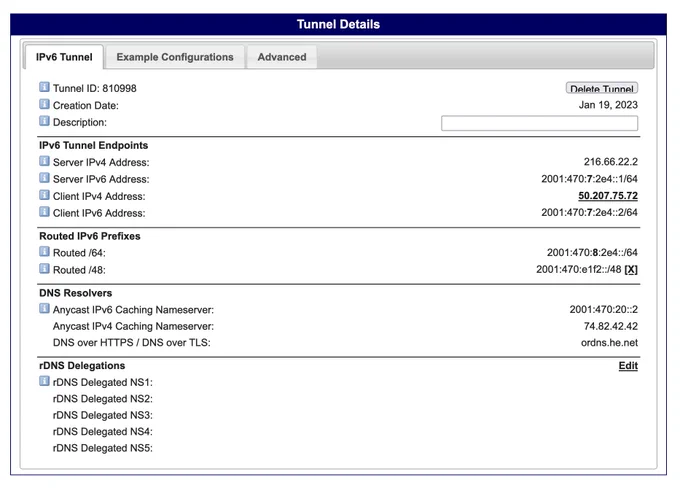The width and height of the screenshot is (680, 496).
Task: Open info icon for Client IPv6 Address
Action: tap(44, 212)
